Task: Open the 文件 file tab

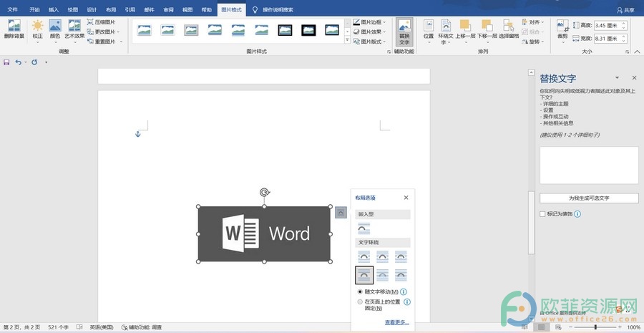Action: tap(13, 10)
